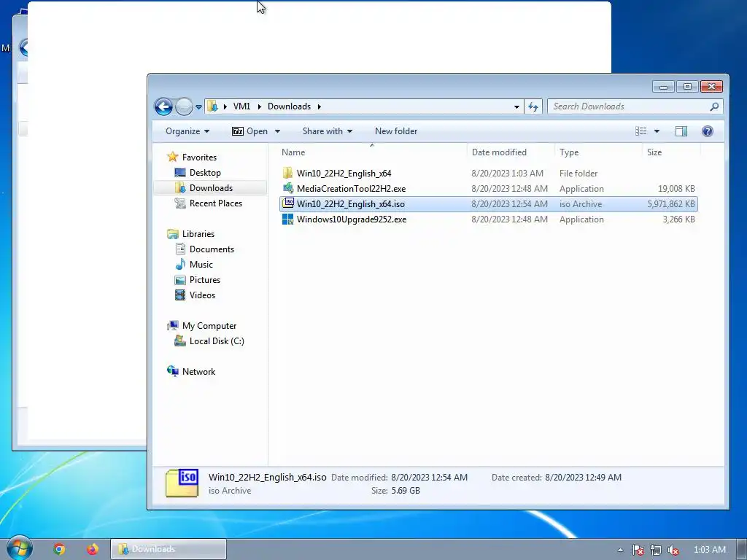
Task: Select Libraries in the navigation pane
Action: point(198,234)
